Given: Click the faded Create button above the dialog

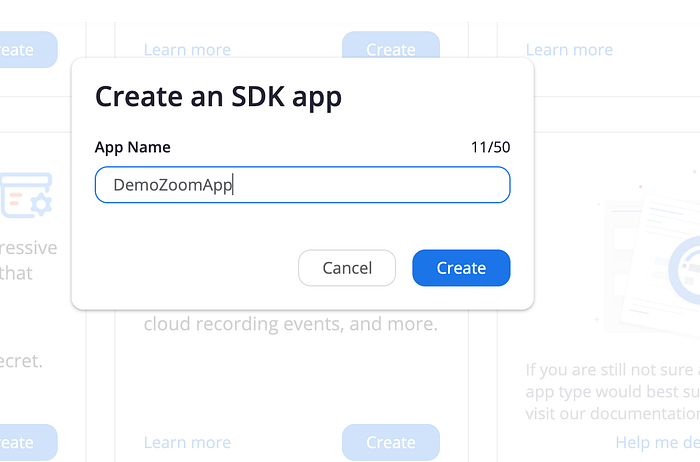Looking at the screenshot, I should (391, 46).
